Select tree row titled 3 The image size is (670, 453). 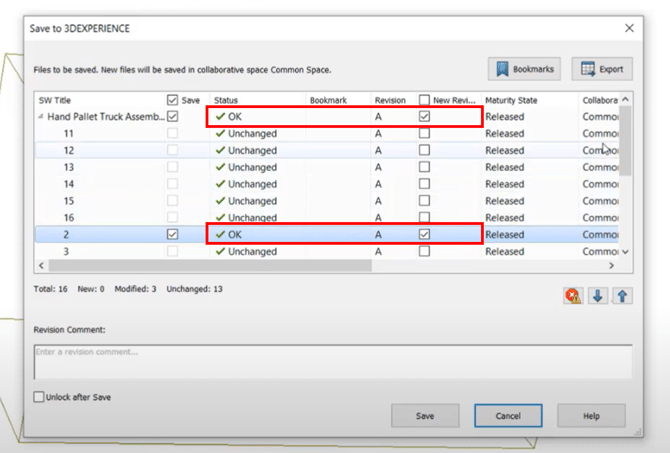pos(66,251)
